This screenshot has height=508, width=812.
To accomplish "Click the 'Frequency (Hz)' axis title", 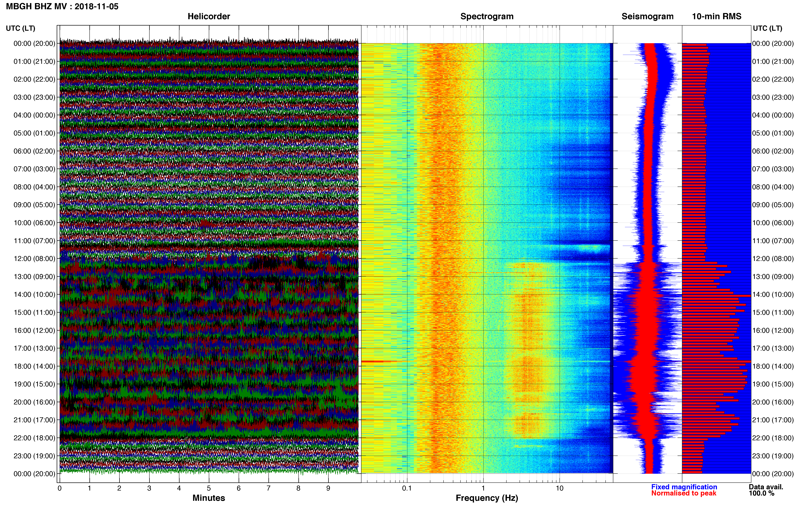I will pyautogui.click(x=487, y=498).
